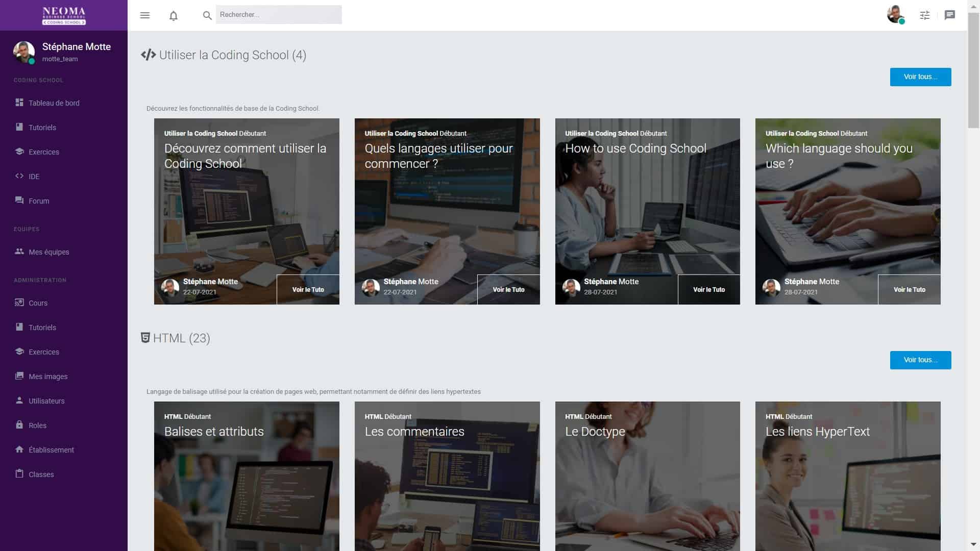Click date 28-07-2021 on How to use Coding School
980x551 pixels.
600,292
